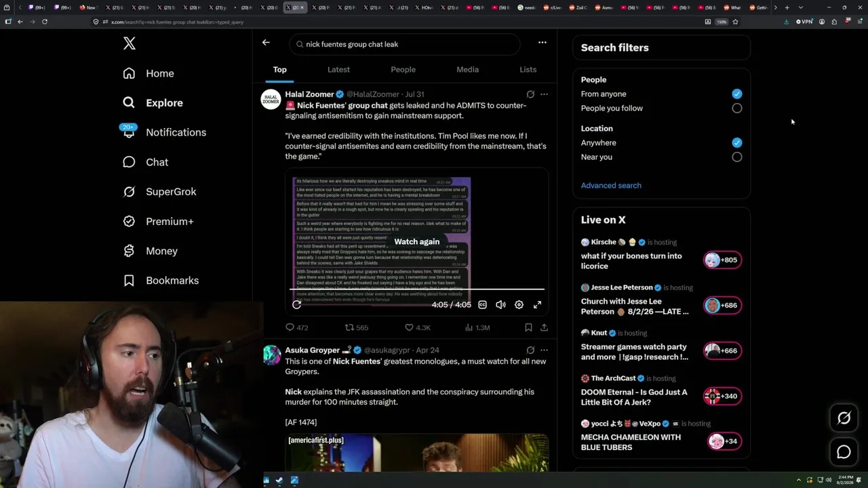Open a new browser tab with plus button
This screenshot has width=868, height=488.
787,7
